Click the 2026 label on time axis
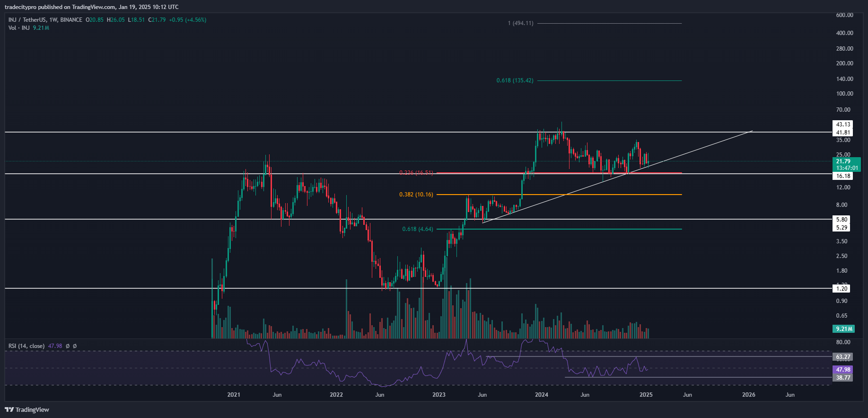The image size is (868, 418). tap(748, 395)
